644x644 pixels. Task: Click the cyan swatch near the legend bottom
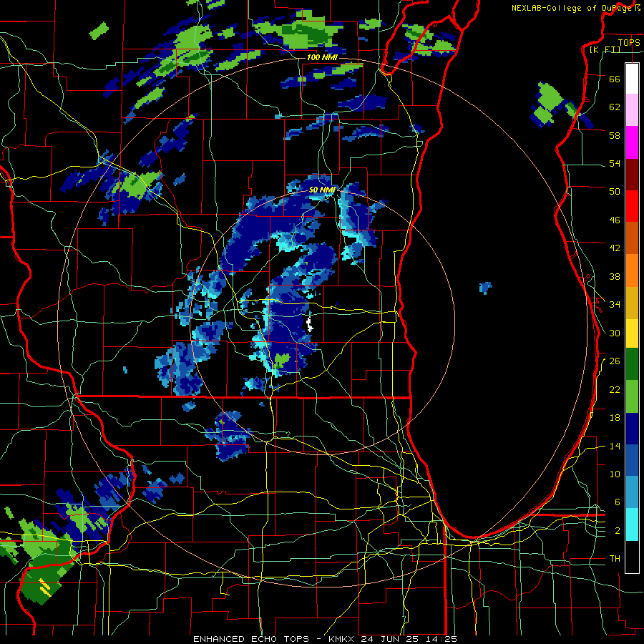pos(632,525)
